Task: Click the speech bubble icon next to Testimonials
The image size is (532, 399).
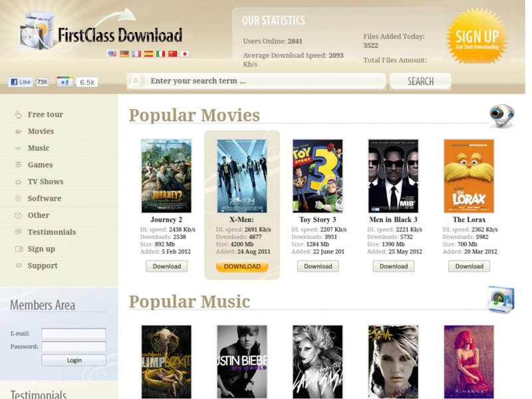Action: click(19, 232)
